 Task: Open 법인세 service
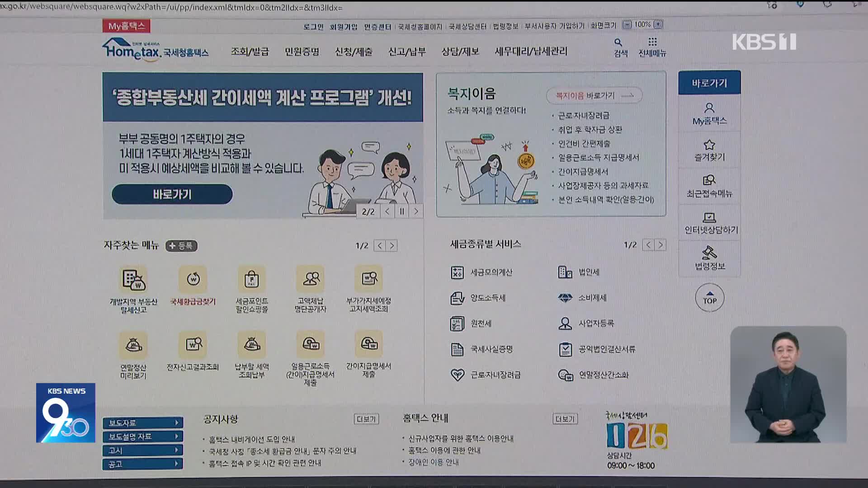(579, 272)
